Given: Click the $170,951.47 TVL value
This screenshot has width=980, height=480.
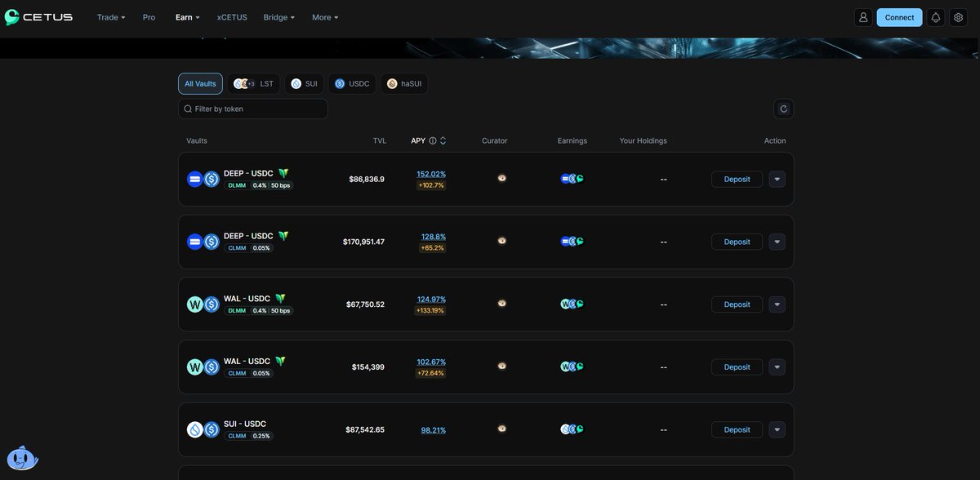Looking at the screenshot, I should (x=363, y=242).
